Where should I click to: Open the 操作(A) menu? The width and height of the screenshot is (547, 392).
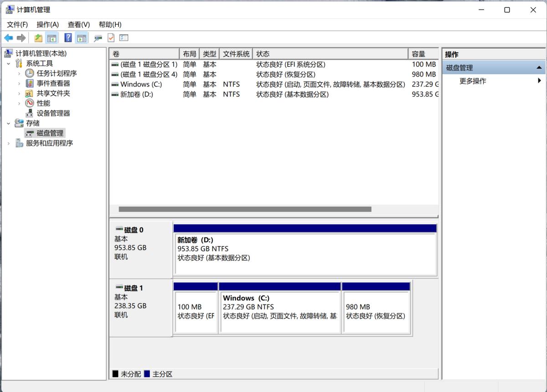point(47,25)
